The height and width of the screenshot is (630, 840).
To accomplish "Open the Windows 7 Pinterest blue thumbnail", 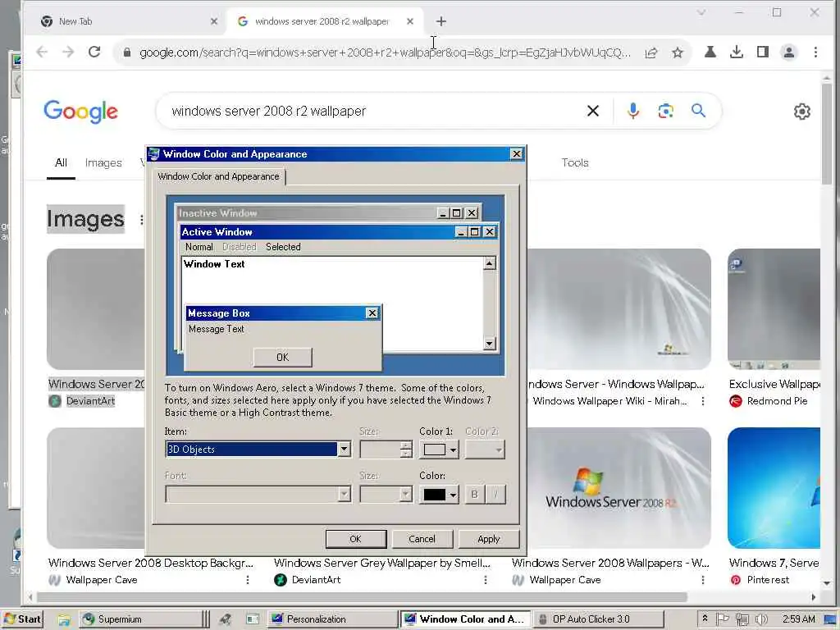I will [x=774, y=487].
